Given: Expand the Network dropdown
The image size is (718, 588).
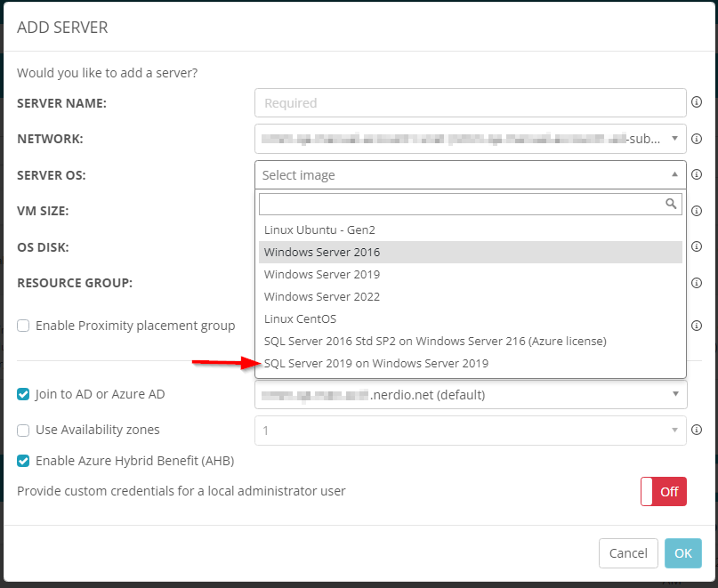Looking at the screenshot, I should [x=470, y=139].
